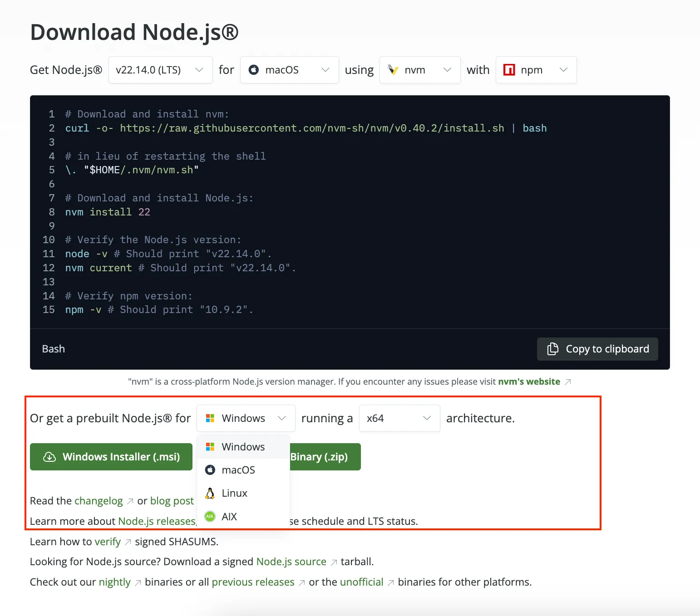Click the green AIX icon in the dropdown list
700x616 pixels.
click(210, 516)
